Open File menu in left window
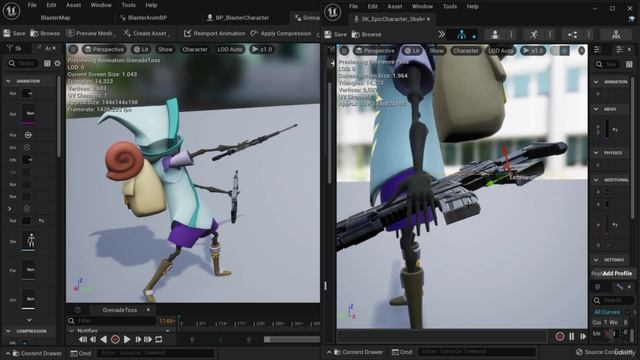Viewport: 640px width, 360px height. pos(32,5)
